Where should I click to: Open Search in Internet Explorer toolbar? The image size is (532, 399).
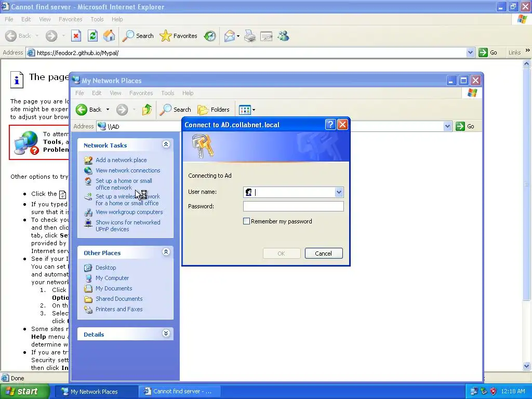point(138,36)
